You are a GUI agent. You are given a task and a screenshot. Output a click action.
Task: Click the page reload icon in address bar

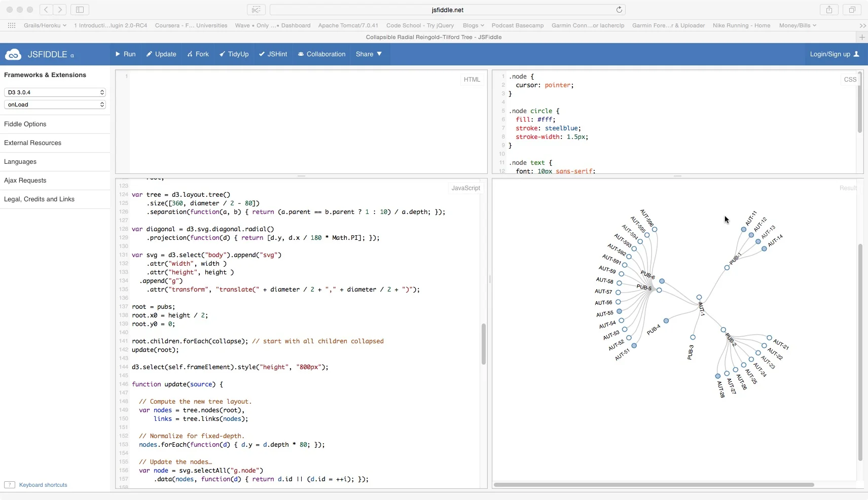(619, 10)
